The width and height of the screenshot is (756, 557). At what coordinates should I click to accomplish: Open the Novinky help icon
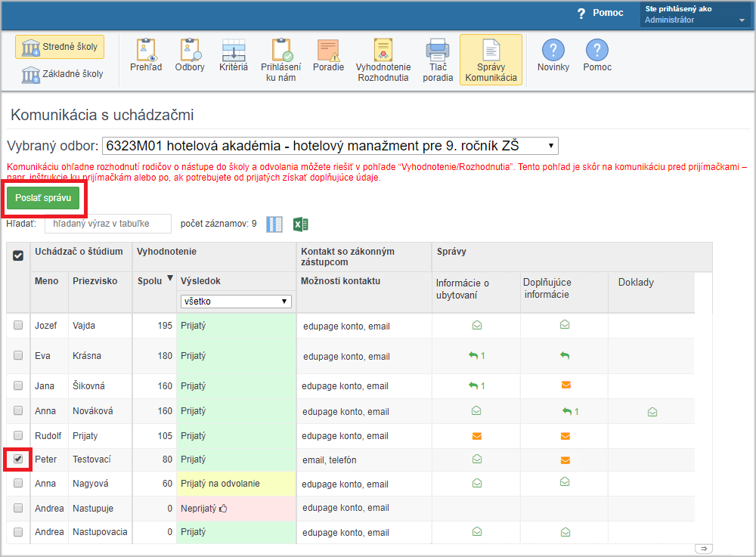(553, 55)
